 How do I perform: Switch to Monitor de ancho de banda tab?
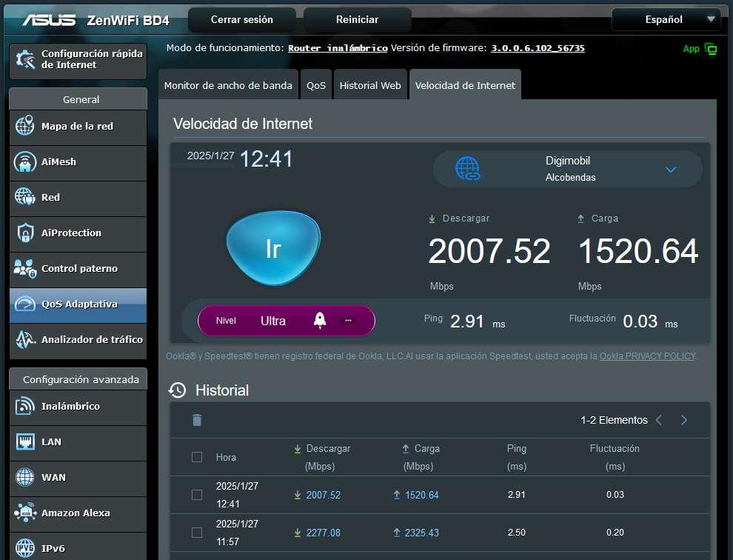[x=228, y=85]
